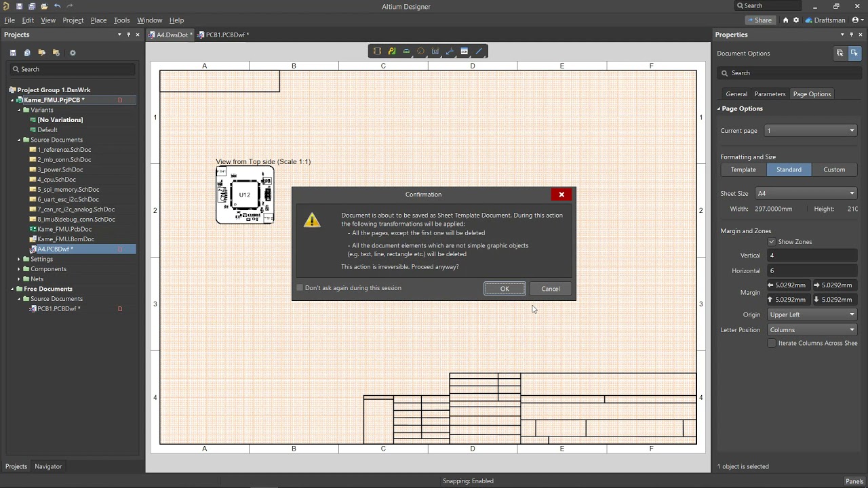Click the Save All icon in the title bar

tap(31, 6)
